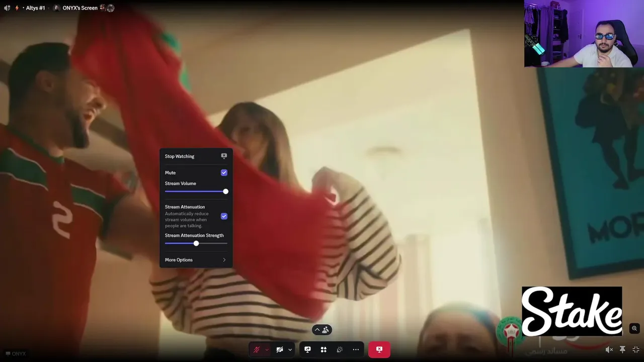Viewport: 644px width, 362px height.
Task: Turn on the camera
Action: tap(280, 349)
